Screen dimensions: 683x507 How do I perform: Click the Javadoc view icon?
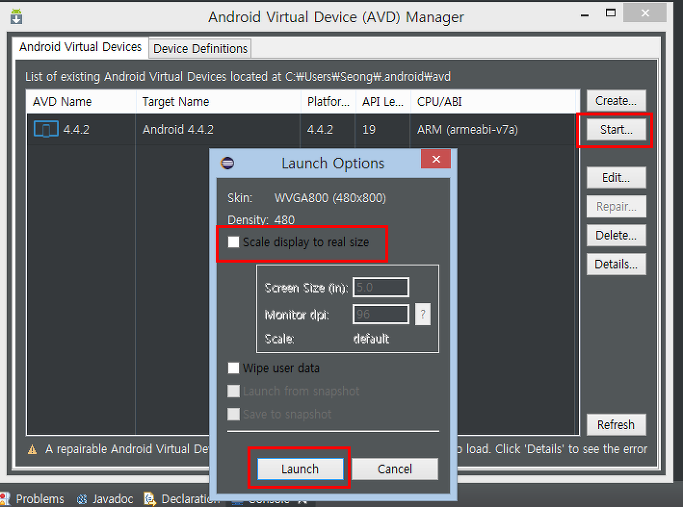tap(81, 499)
